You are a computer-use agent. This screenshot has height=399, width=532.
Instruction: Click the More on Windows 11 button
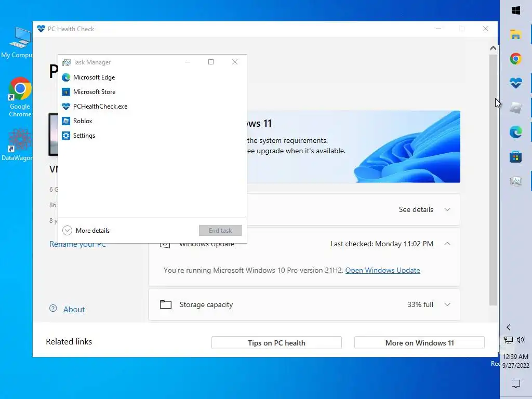pos(419,343)
